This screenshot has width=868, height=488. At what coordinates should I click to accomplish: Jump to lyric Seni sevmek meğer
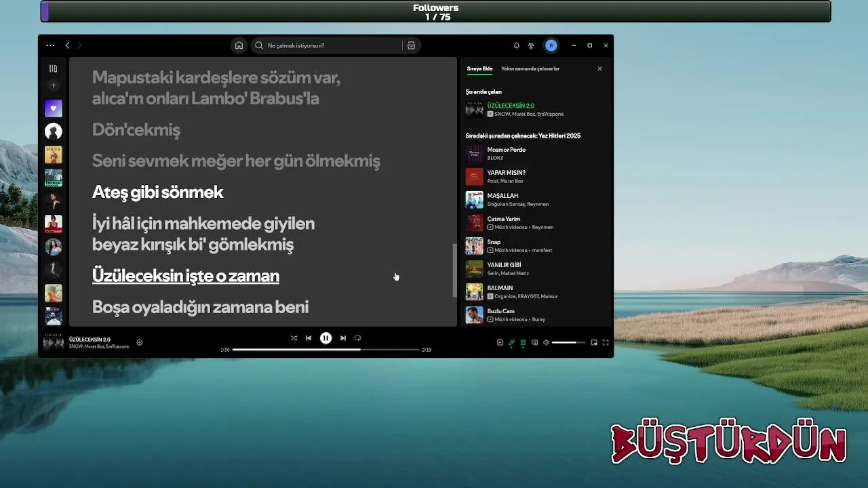click(235, 161)
